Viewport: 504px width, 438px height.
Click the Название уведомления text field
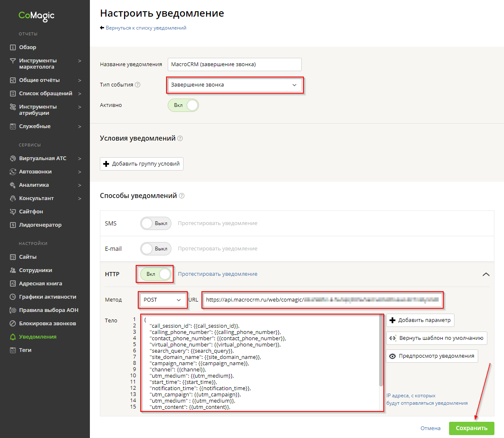pyautogui.click(x=234, y=64)
